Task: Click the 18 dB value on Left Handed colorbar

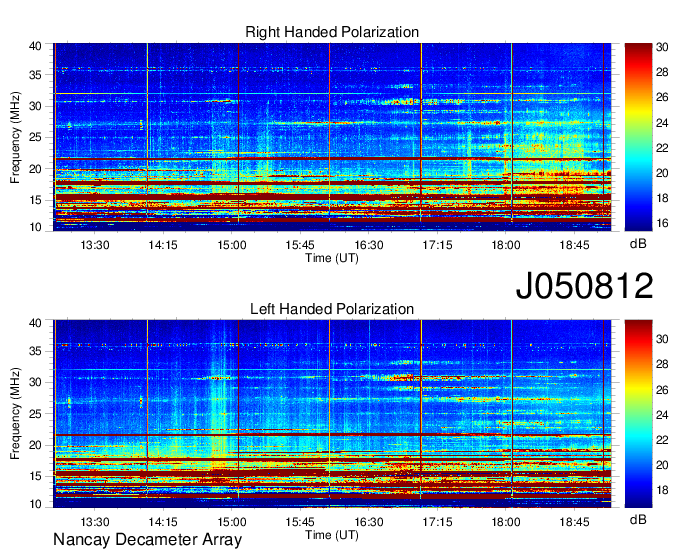Action: coord(662,490)
